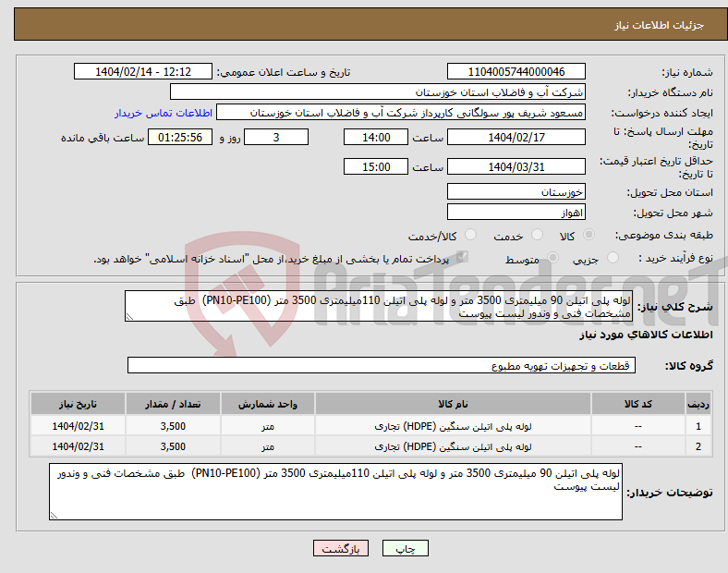Click the ردیف column header
The height and width of the screenshot is (573, 728).
(x=698, y=404)
